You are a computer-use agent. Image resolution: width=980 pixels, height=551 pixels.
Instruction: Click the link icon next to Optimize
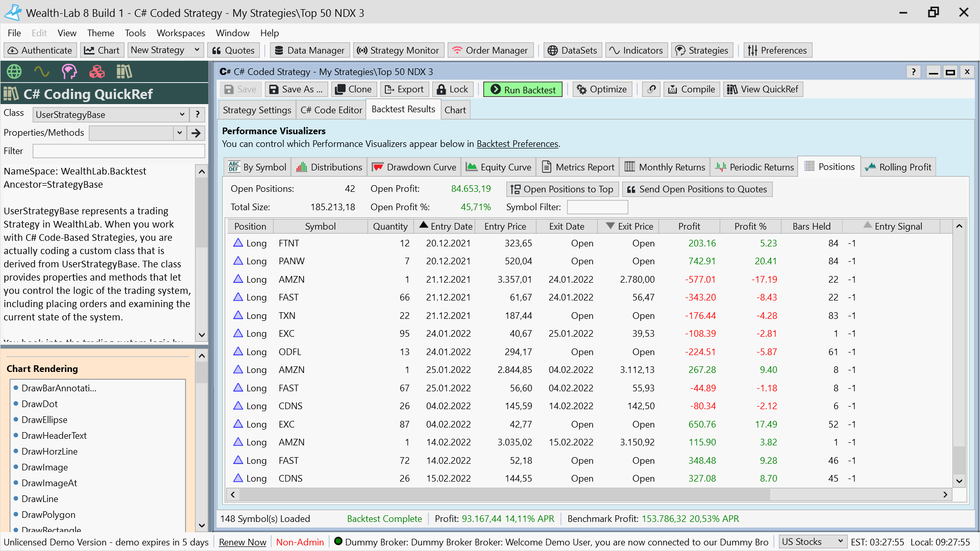pos(651,89)
